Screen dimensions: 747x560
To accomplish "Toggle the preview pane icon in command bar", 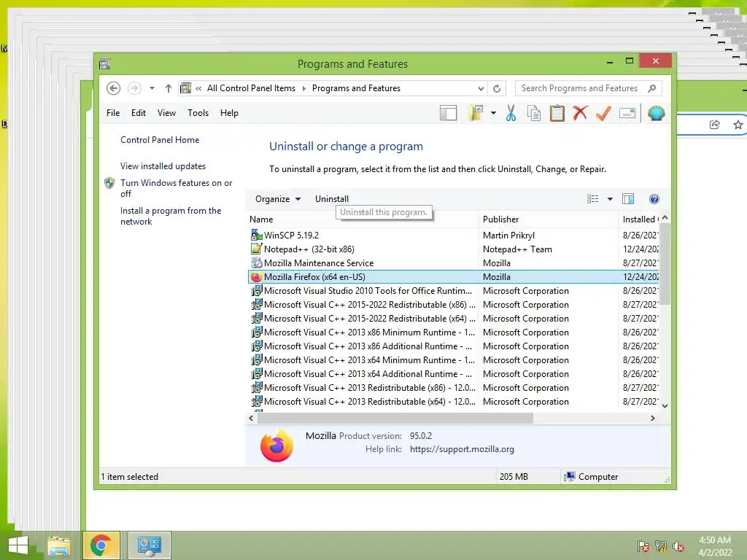I will [628, 199].
